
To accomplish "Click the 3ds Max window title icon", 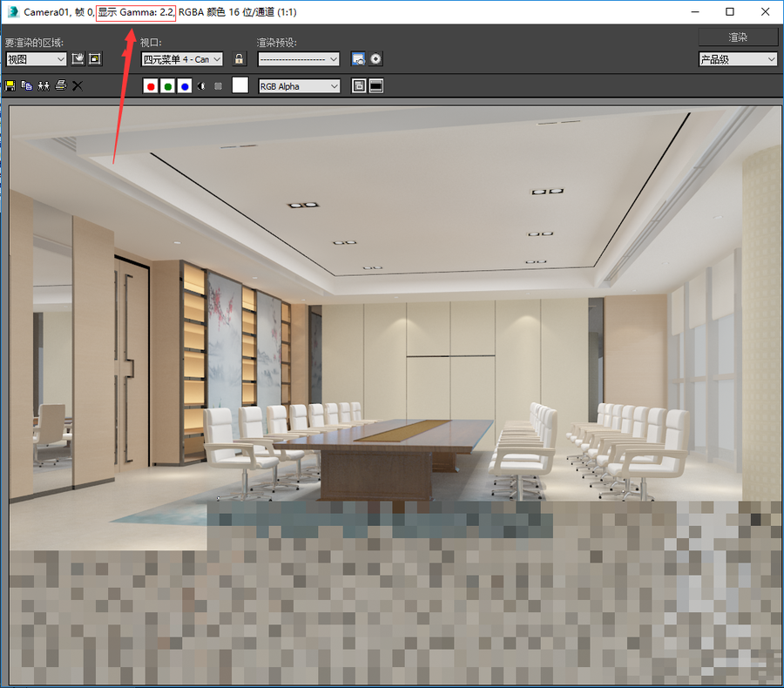I will 13,11.
